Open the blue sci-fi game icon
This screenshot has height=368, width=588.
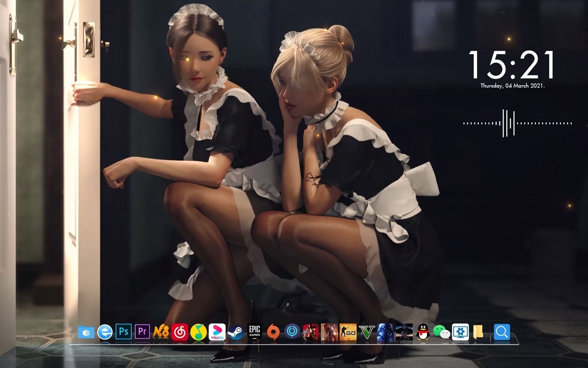click(x=385, y=332)
